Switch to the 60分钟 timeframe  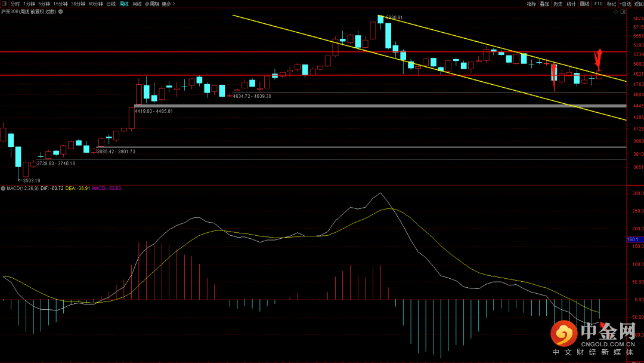pyautogui.click(x=96, y=4)
